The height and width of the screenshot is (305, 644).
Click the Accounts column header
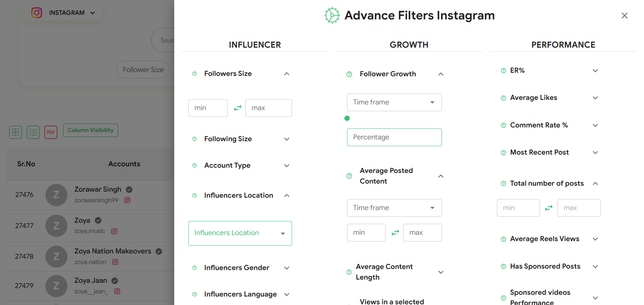point(124,164)
